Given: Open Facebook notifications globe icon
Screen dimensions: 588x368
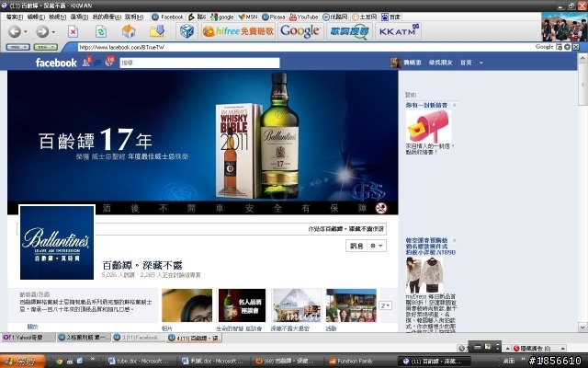Looking at the screenshot, I should tap(109, 63).
